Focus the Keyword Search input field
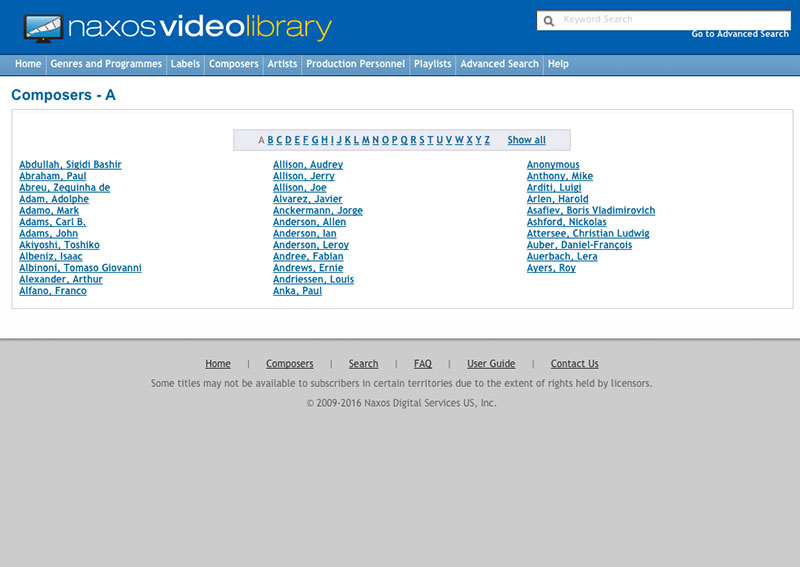Image resolution: width=800 pixels, height=567 pixels. point(672,20)
